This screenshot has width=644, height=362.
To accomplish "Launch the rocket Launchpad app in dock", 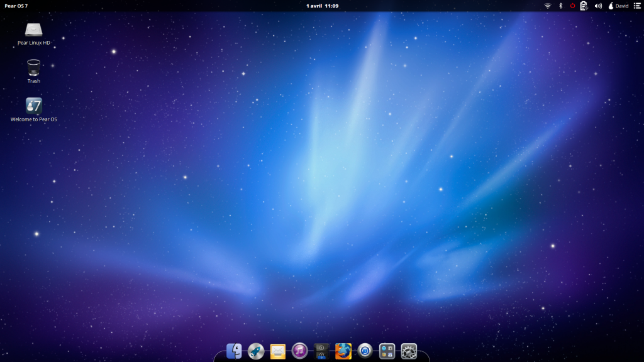I will (256, 351).
